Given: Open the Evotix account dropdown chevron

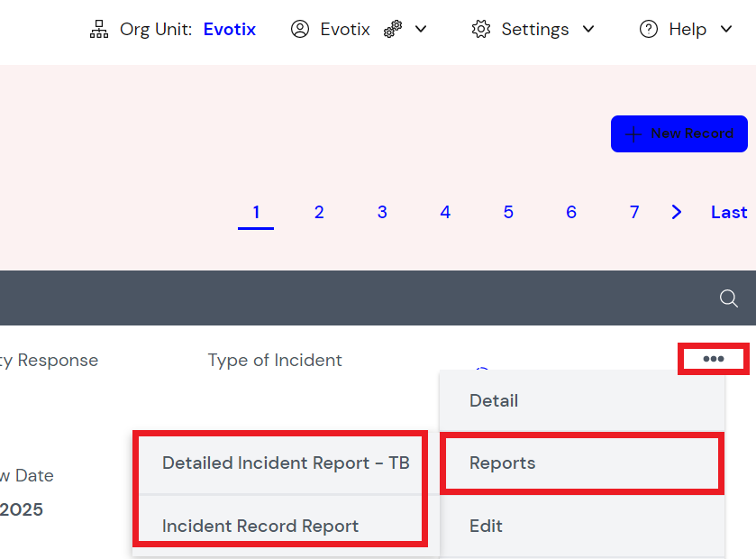Looking at the screenshot, I should [x=421, y=29].
